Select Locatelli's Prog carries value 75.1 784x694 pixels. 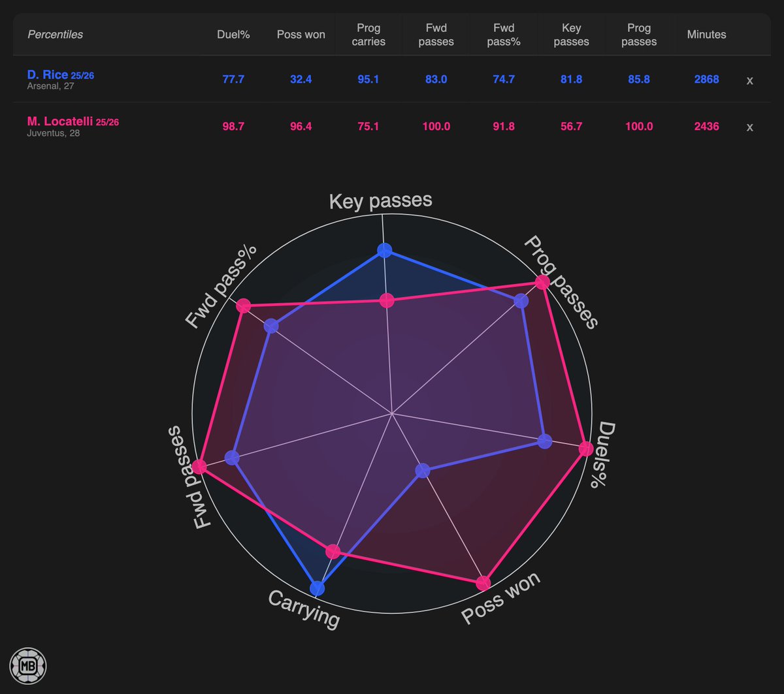[x=368, y=127]
